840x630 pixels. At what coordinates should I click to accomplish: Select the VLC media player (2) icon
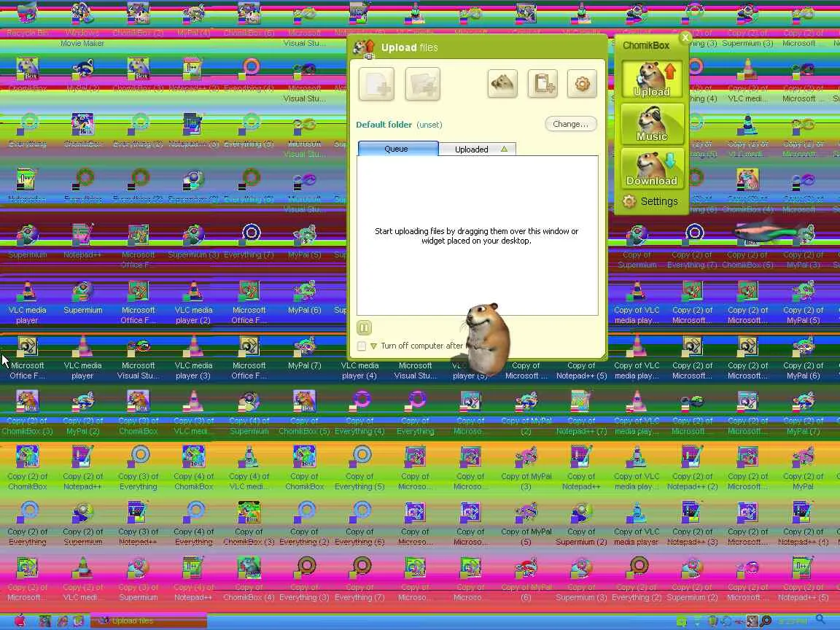point(194,303)
